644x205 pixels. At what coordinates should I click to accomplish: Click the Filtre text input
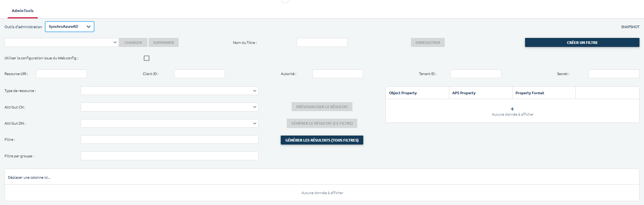point(169,140)
